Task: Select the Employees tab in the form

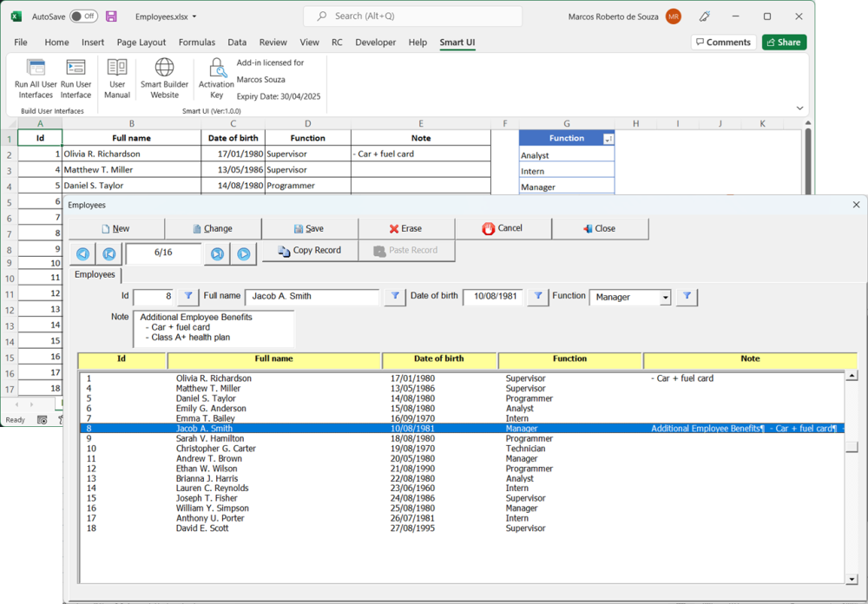Action: [95, 274]
